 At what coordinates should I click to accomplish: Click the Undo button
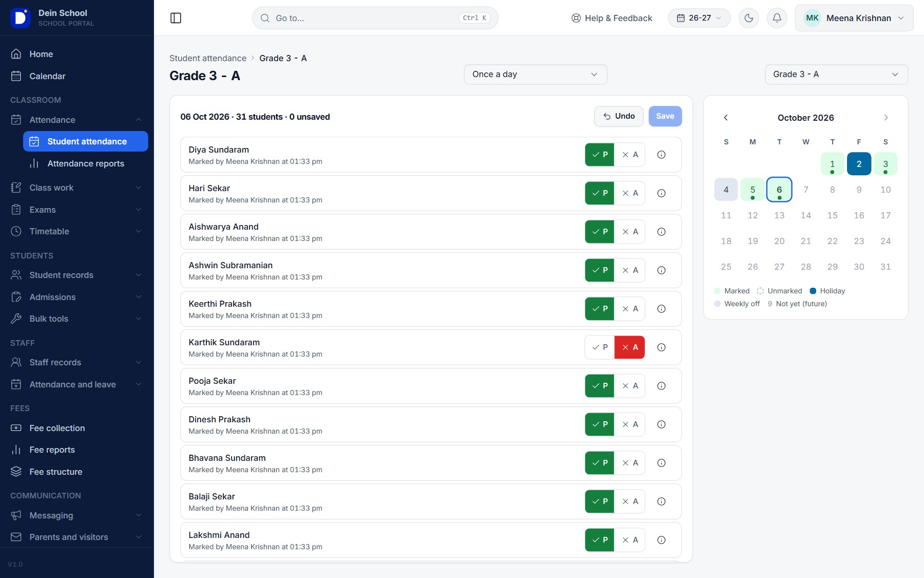[x=619, y=116]
